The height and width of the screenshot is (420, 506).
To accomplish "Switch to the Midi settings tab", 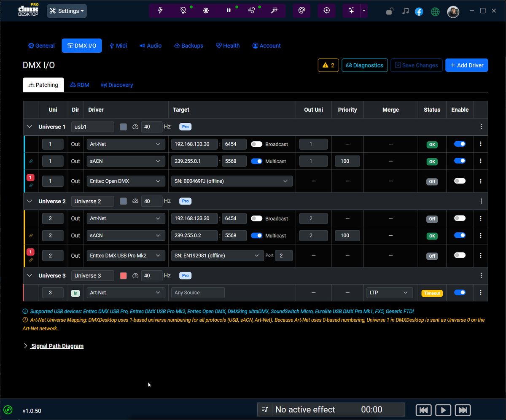I will click(x=118, y=46).
